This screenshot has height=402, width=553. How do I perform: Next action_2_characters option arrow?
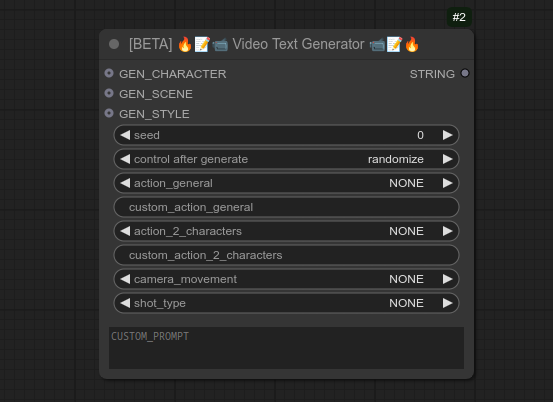tap(448, 231)
